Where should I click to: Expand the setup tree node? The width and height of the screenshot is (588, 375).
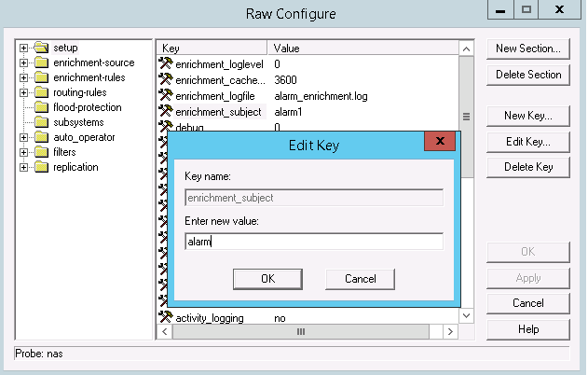point(23,49)
